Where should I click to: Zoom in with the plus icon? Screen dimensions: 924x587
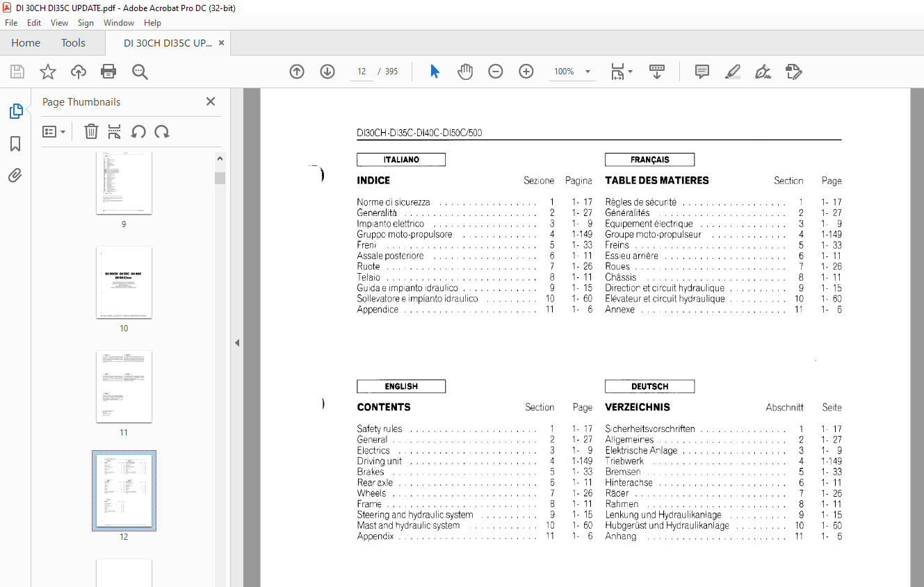(x=526, y=72)
